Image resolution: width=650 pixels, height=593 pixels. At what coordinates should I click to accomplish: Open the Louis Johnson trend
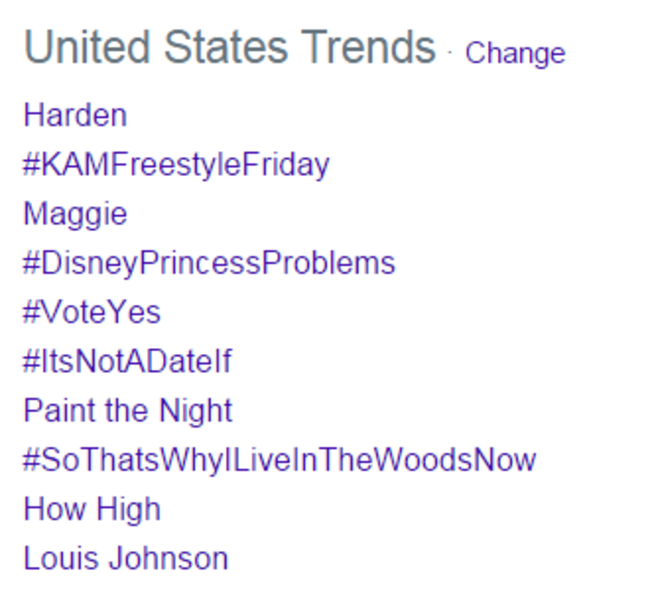coord(126,558)
